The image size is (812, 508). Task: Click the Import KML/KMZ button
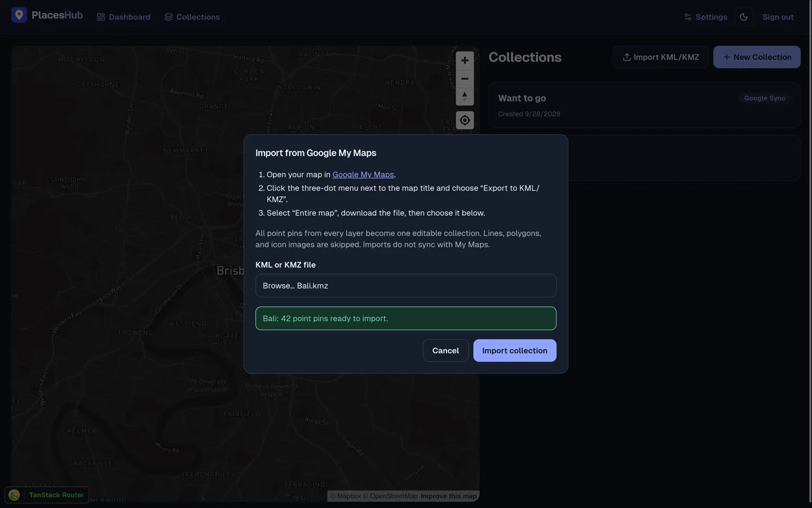661,57
